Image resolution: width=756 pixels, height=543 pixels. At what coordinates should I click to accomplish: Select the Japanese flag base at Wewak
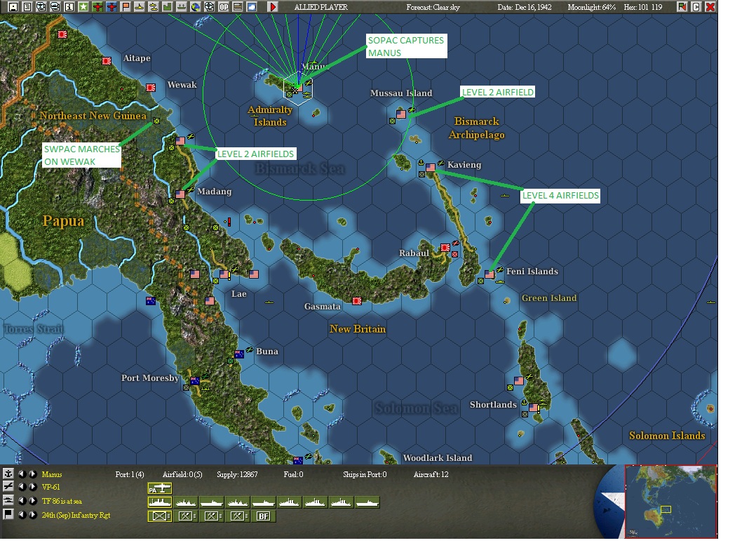tap(150, 88)
